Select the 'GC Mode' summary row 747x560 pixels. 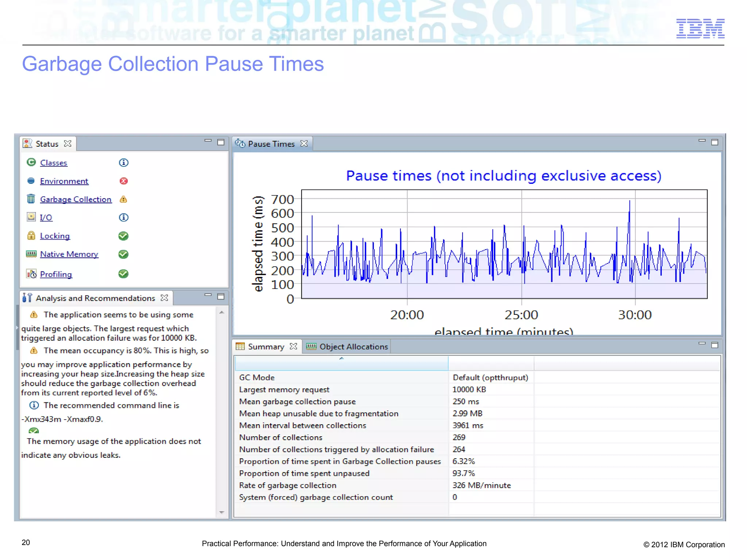point(477,378)
